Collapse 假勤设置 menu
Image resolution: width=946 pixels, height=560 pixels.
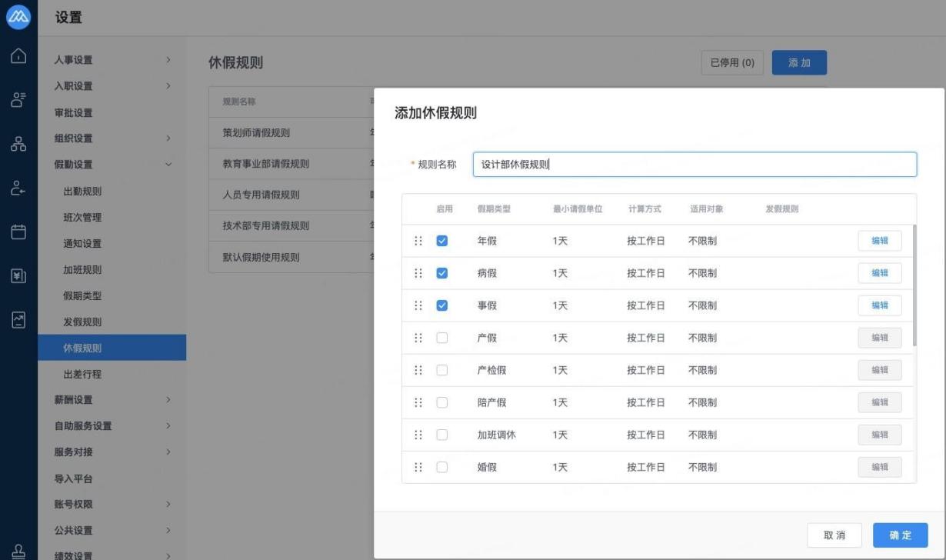click(x=112, y=165)
